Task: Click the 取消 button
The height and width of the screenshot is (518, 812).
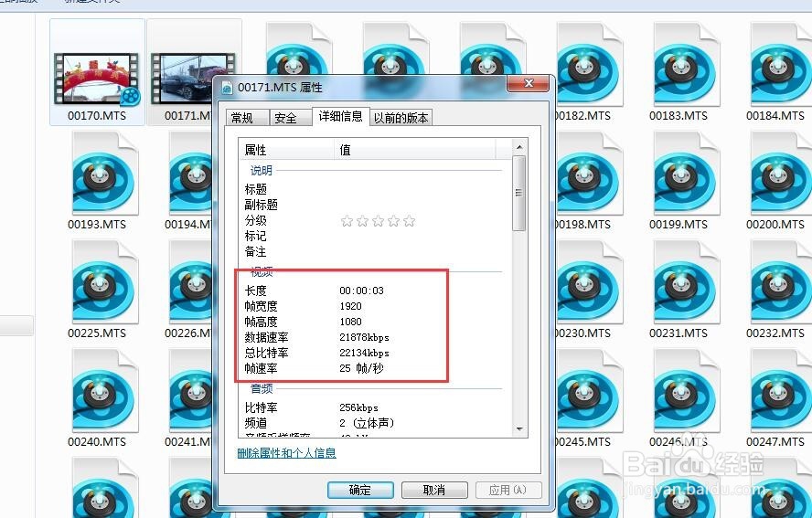Action: (x=434, y=490)
